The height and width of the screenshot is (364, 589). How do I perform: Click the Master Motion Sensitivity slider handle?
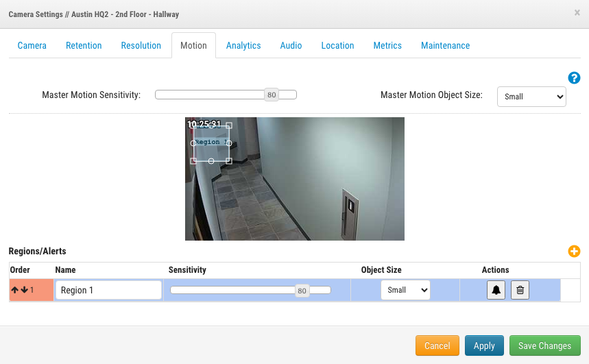(x=272, y=95)
